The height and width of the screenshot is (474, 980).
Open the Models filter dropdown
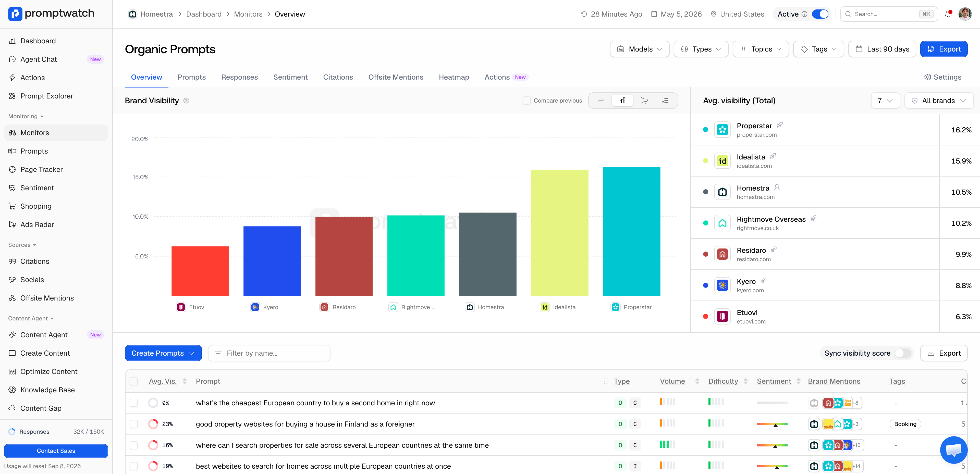pos(640,49)
